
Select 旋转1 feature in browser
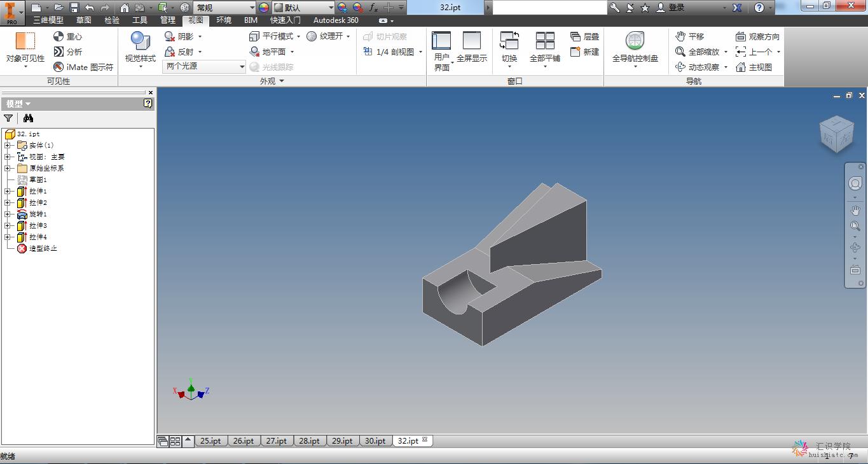click(x=38, y=214)
